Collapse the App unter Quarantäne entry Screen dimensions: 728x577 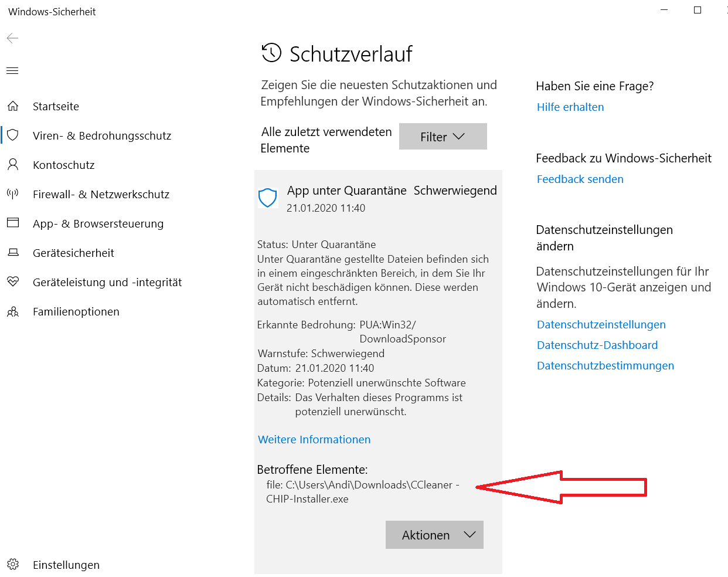[378, 198]
